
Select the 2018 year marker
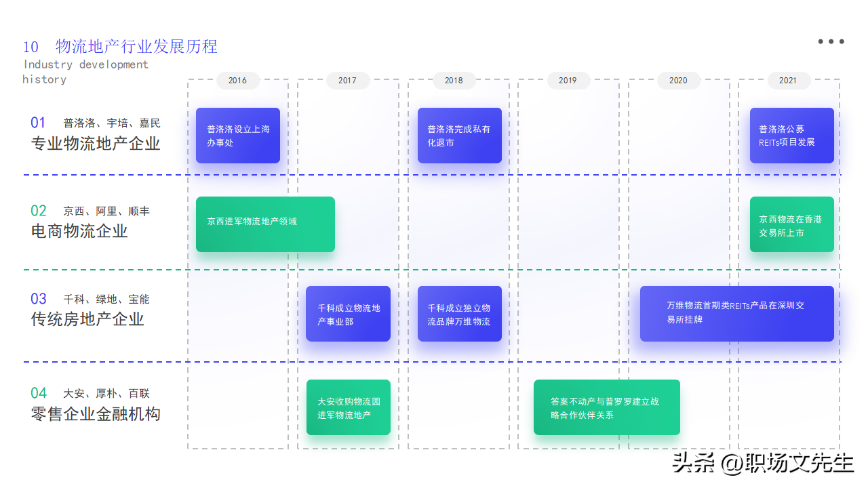point(454,80)
